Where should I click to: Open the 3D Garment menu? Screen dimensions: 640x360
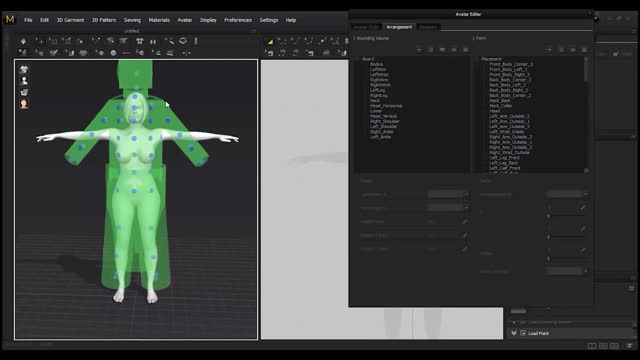coord(70,20)
